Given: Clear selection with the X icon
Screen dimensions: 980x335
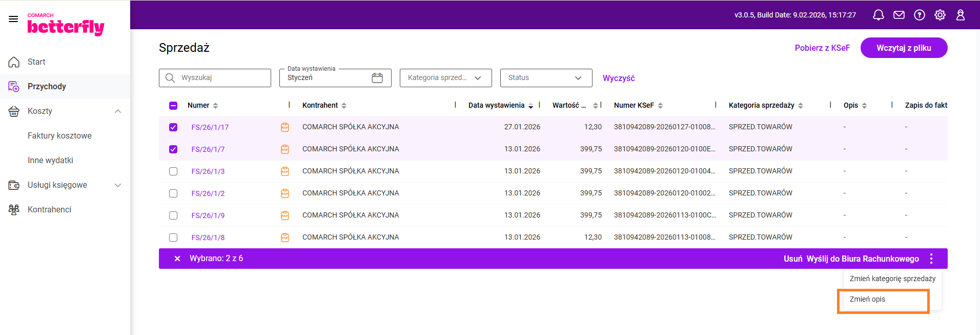Looking at the screenshot, I should (177, 259).
